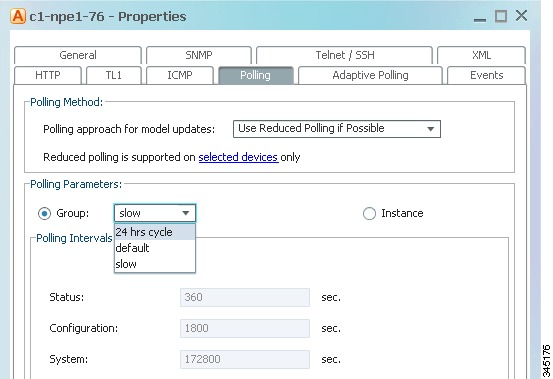Go to the Telnet / SSH tab
Screen dimensions: 553x379
[x=345, y=55]
